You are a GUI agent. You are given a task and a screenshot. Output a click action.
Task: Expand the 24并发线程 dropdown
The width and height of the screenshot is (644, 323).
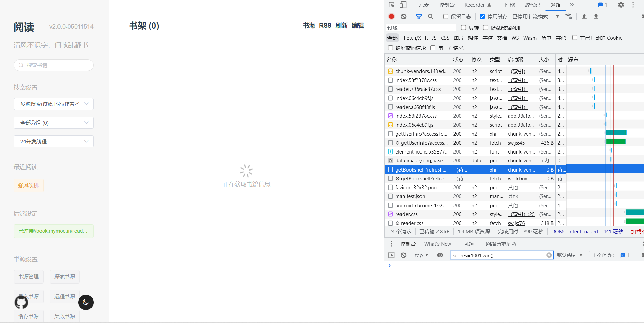click(x=53, y=141)
